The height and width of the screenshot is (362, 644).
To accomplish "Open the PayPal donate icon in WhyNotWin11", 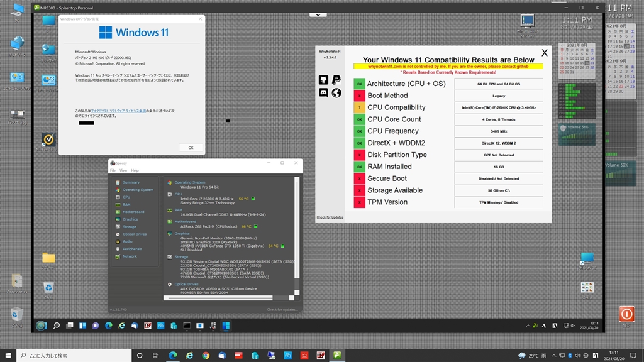I will [x=336, y=80].
